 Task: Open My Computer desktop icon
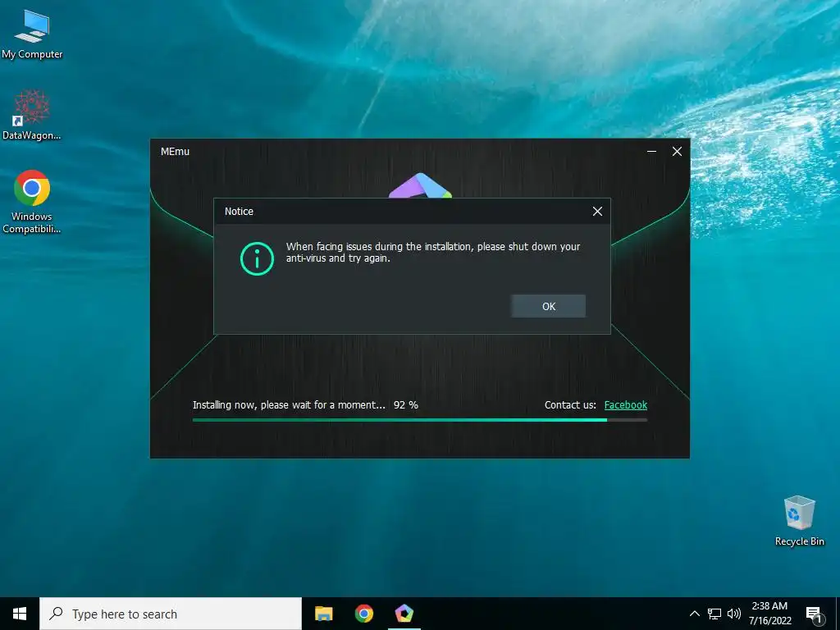(32, 34)
